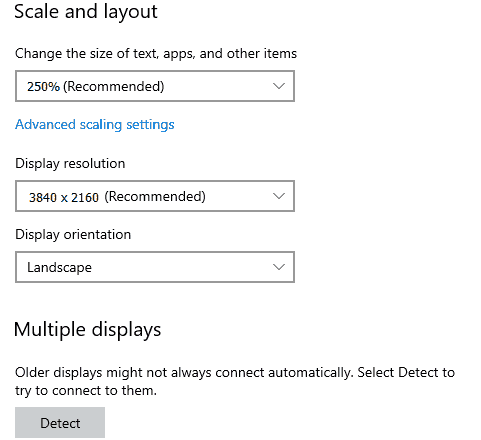Click the 3840 x 2160 value text
The height and width of the screenshot is (440, 481).
[64, 197]
